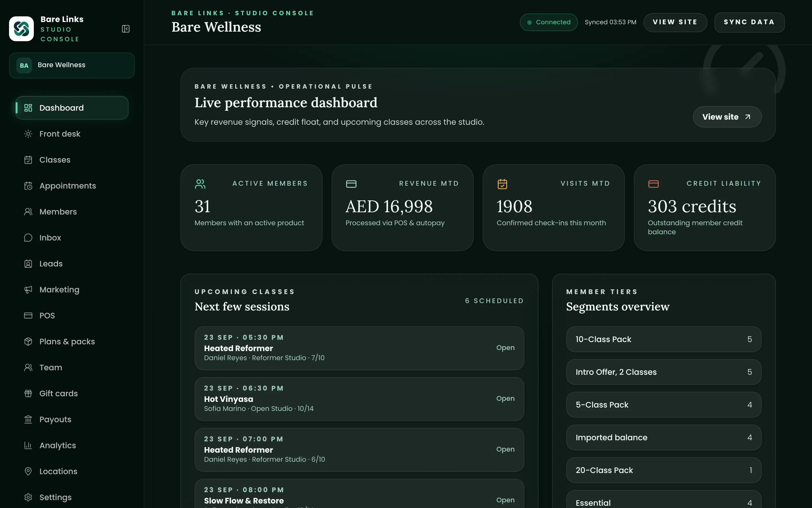Click the Settings gear icon
Image resolution: width=812 pixels, height=508 pixels.
tap(28, 497)
